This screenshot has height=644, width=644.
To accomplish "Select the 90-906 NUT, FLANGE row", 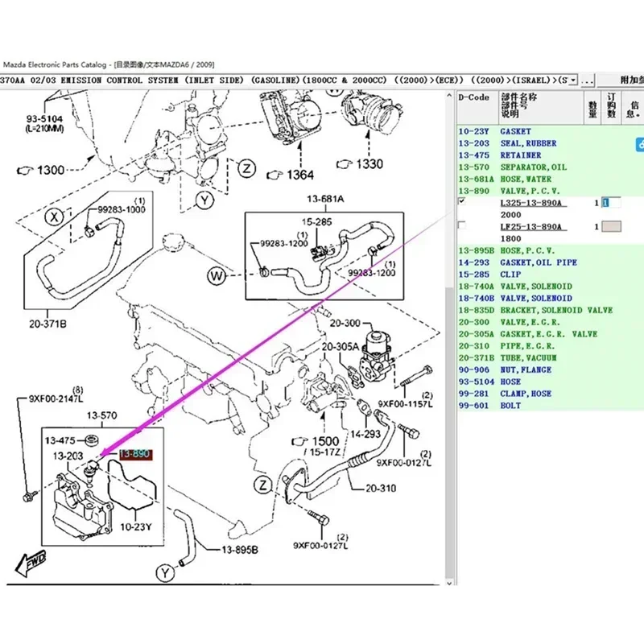I will (551, 369).
